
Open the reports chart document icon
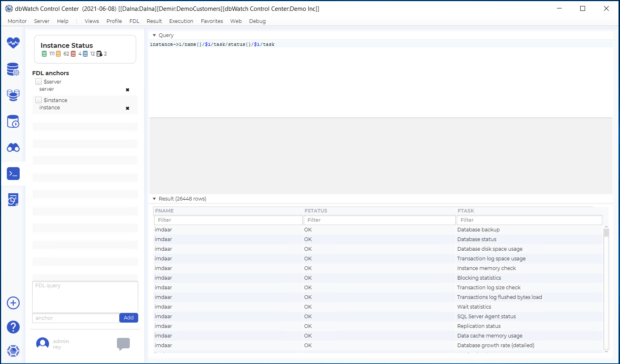tap(13, 200)
